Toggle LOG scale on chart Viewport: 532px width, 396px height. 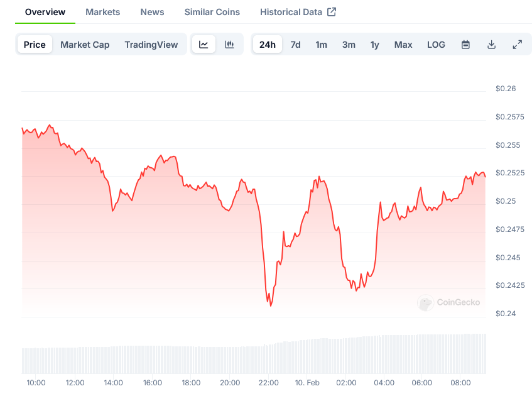(436, 45)
